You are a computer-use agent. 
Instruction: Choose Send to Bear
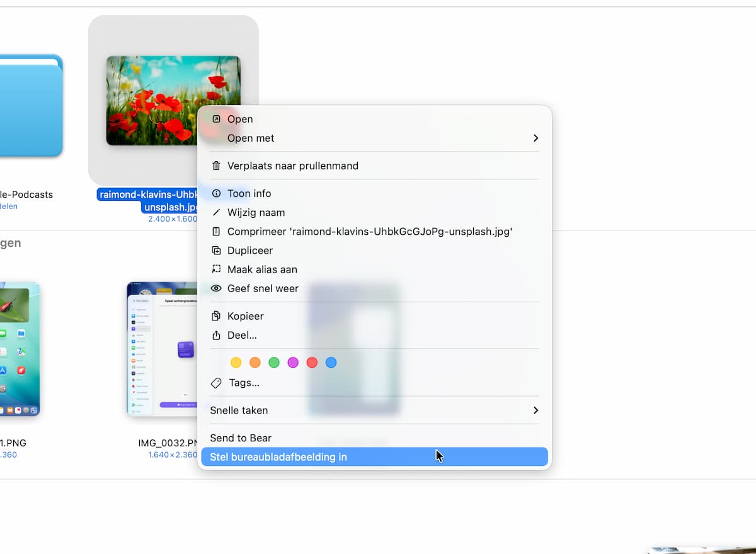pyautogui.click(x=375, y=438)
